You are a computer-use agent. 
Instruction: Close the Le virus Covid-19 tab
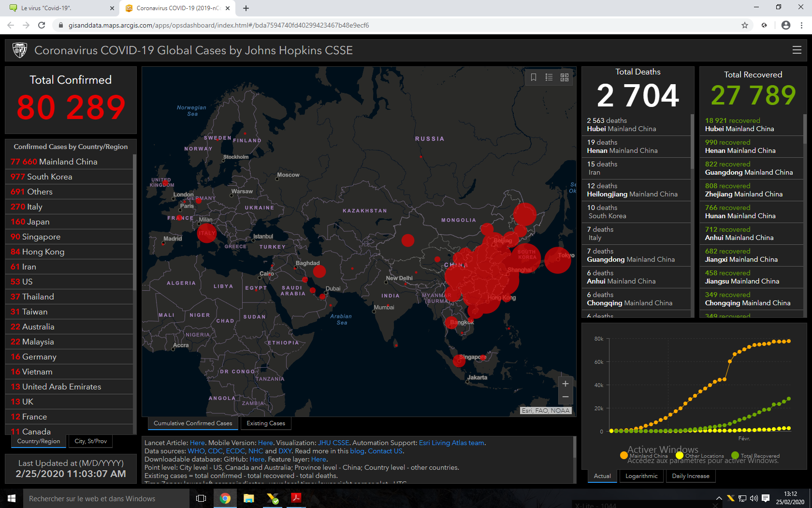(112, 8)
